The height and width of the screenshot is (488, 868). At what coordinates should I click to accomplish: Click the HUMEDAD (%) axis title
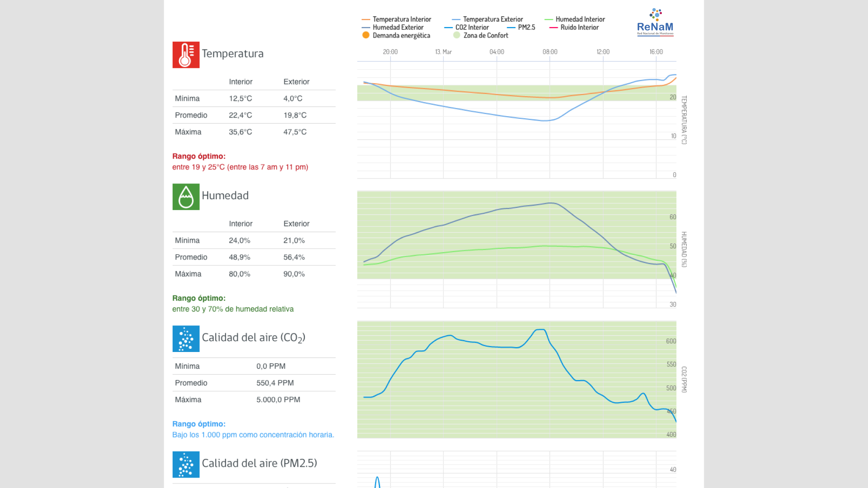(x=684, y=249)
